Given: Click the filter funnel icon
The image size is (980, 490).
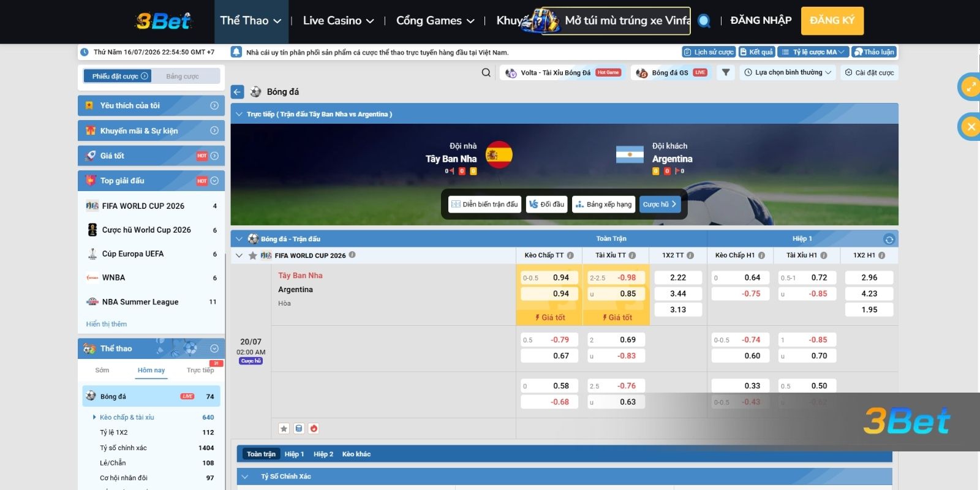Looking at the screenshot, I should 726,72.
